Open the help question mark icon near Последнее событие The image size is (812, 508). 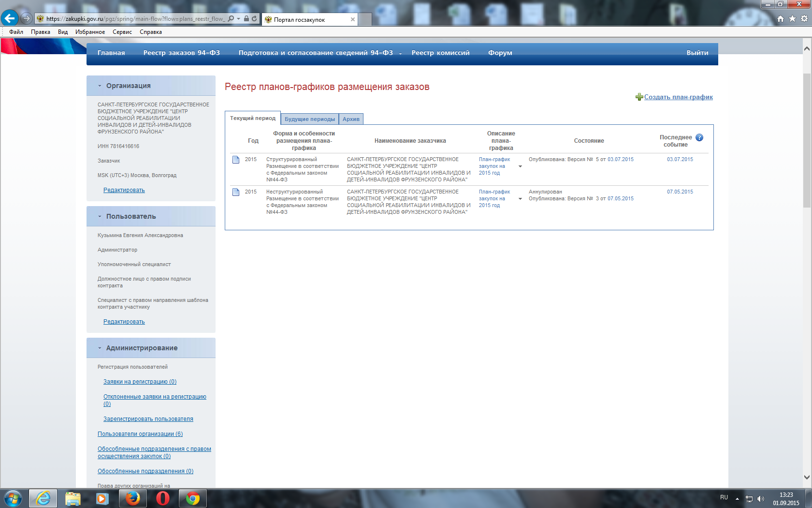[699, 137]
